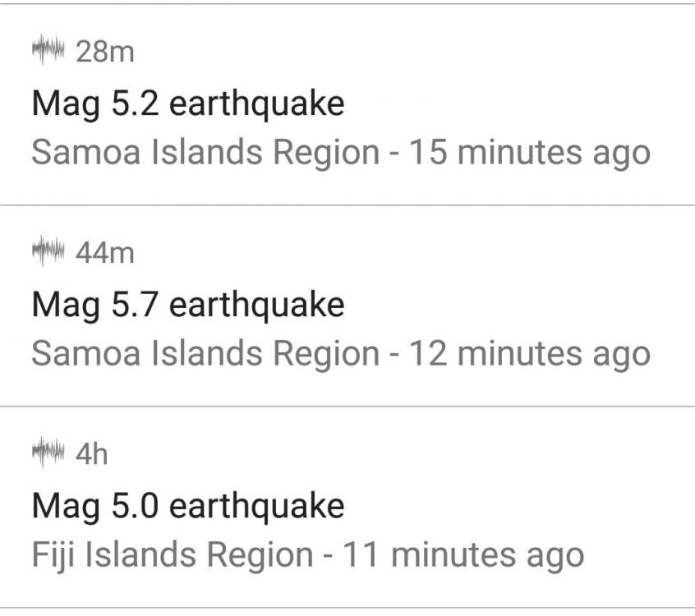Click the Fiji Islands Region text

pos(173,555)
